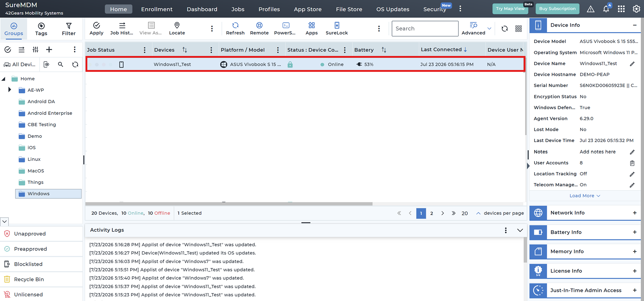
Task: Open notifications bell
Action: pos(606,9)
